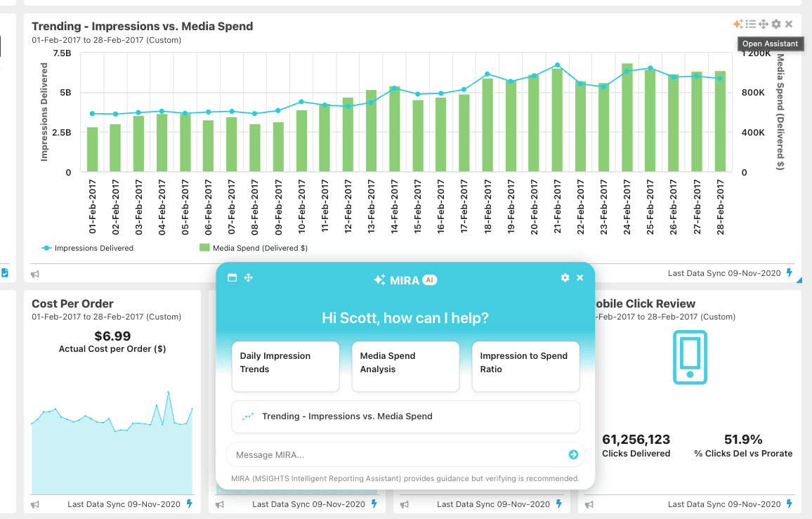The width and height of the screenshot is (812, 519).
Task: Open the Trending - Impressions vs. Media Spend suggestion
Action: click(x=405, y=416)
